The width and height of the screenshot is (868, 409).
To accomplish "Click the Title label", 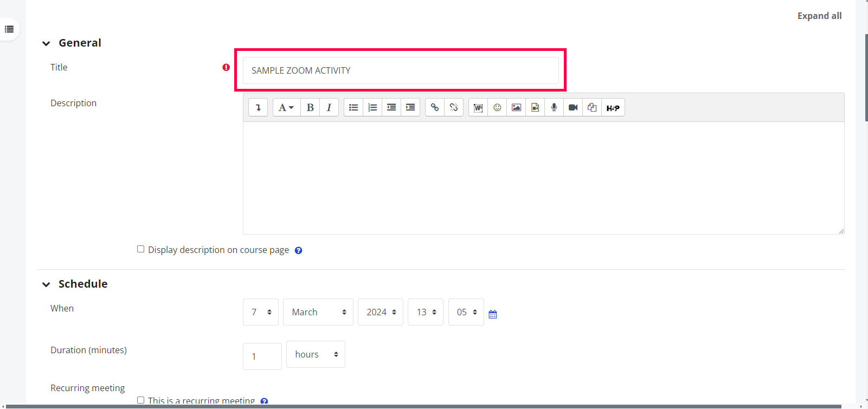I will pos(59,67).
